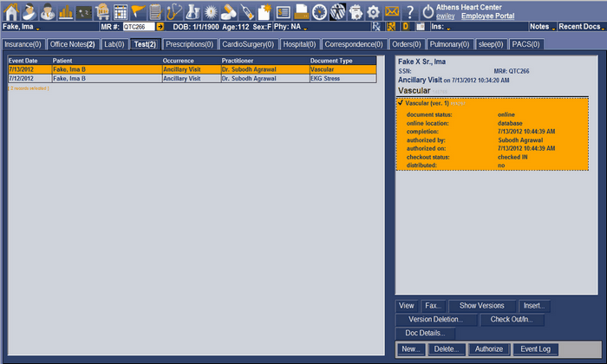The height and width of the screenshot is (364, 607).
Task: Click the white starburst icon
Action: tap(211, 12)
